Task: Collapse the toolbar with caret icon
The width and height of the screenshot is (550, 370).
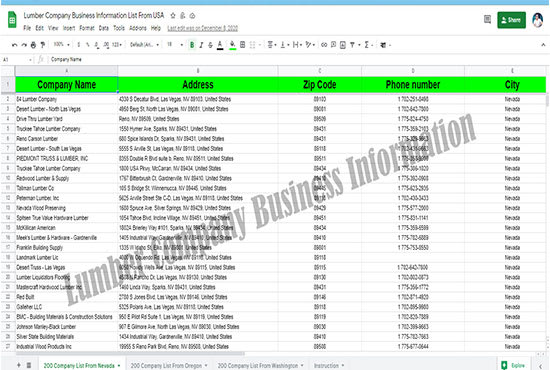Action: tap(543, 45)
